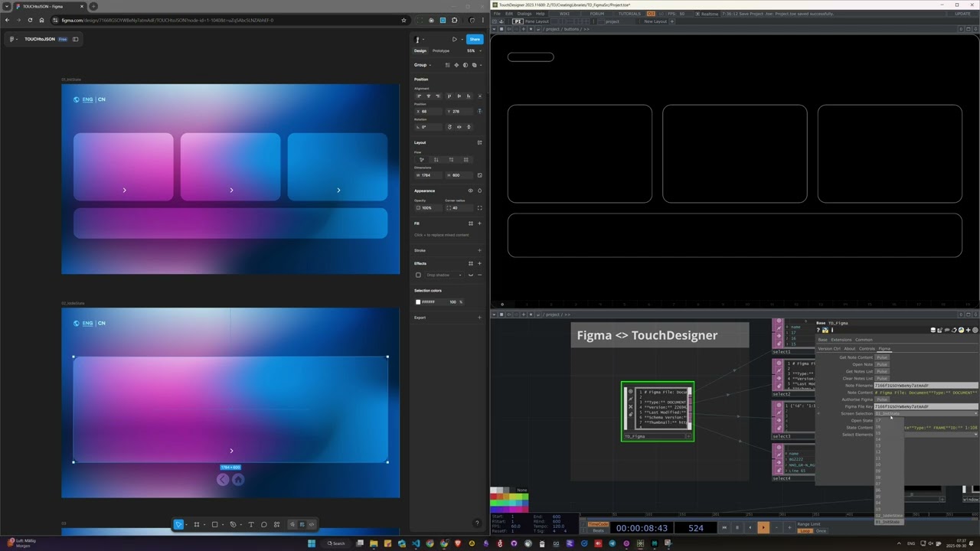Edit the Y position field in Figma

[x=459, y=111]
